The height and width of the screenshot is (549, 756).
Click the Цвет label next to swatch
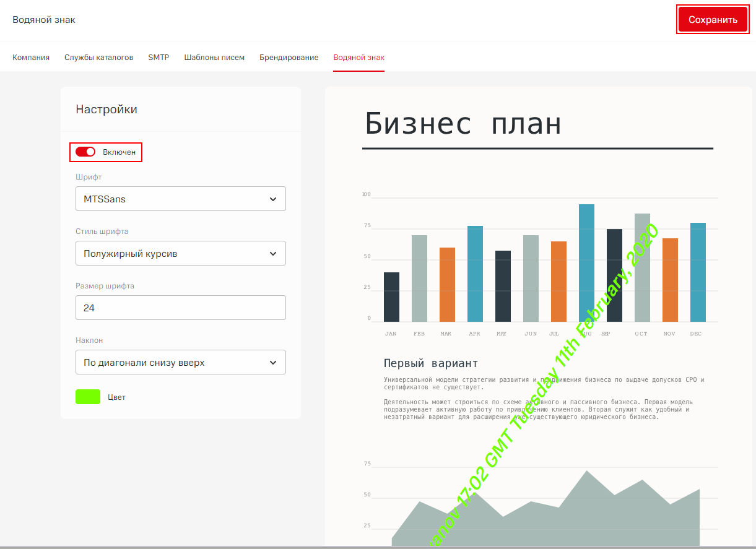(x=116, y=397)
